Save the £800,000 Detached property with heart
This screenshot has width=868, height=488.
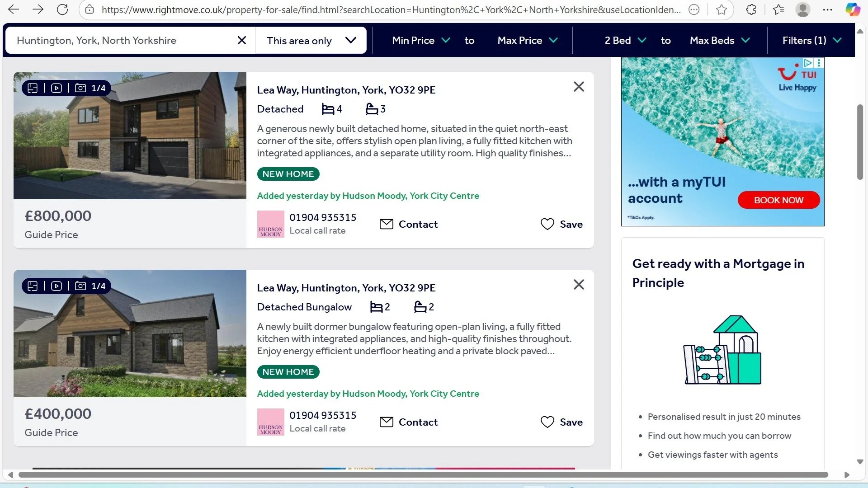[x=547, y=224]
